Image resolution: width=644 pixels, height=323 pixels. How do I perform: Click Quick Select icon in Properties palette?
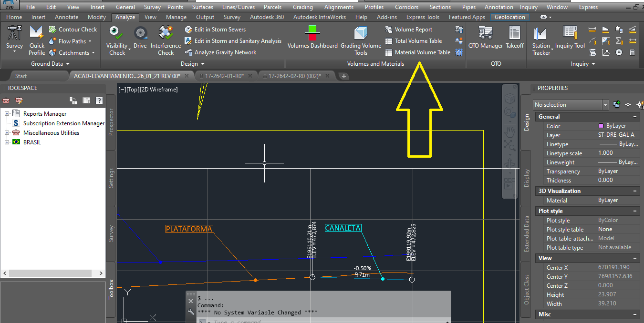coord(640,105)
